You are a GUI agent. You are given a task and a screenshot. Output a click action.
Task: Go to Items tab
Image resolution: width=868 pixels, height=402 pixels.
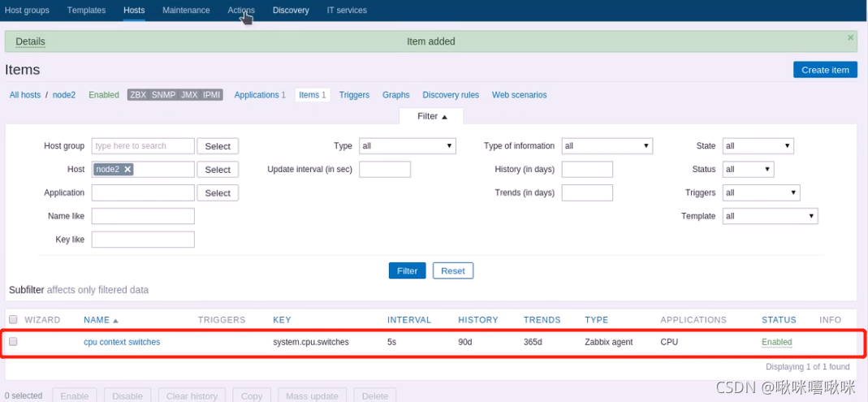pos(313,95)
